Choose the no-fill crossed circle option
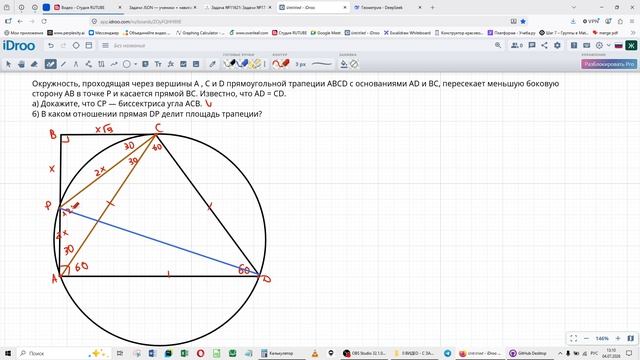This screenshot has width=640, height=360. (x=354, y=64)
